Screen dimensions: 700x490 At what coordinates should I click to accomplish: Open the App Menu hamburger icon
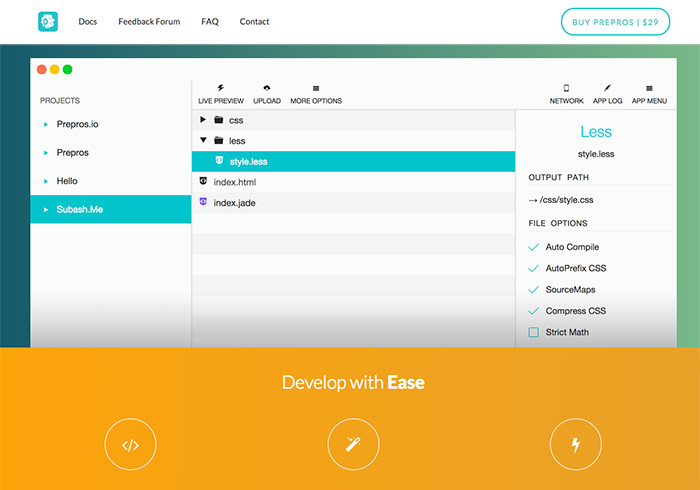649,89
